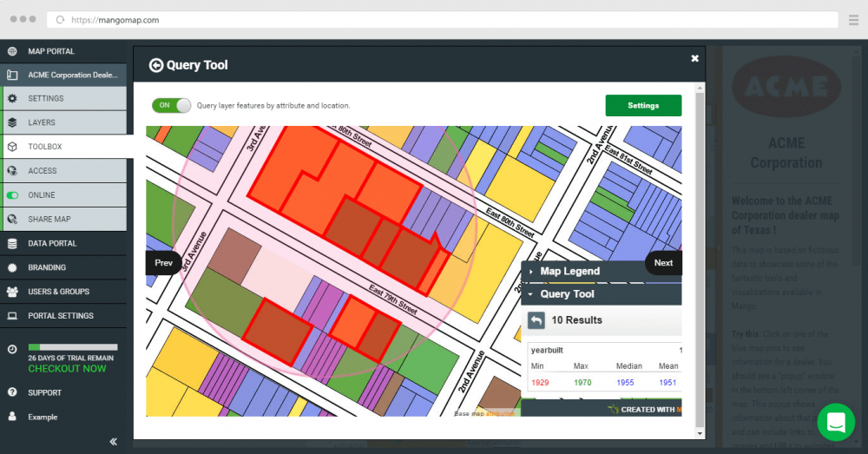Click the Median value 1955

(x=625, y=383)
